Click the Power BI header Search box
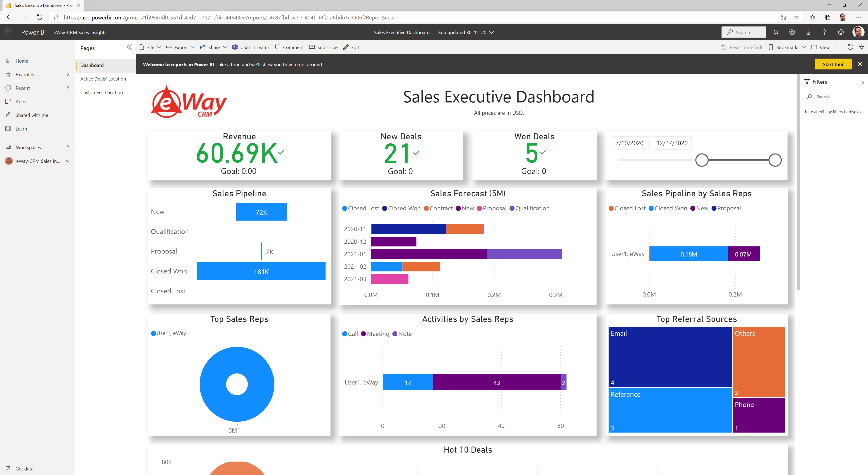The image size is (868, 475). [744, 32]
